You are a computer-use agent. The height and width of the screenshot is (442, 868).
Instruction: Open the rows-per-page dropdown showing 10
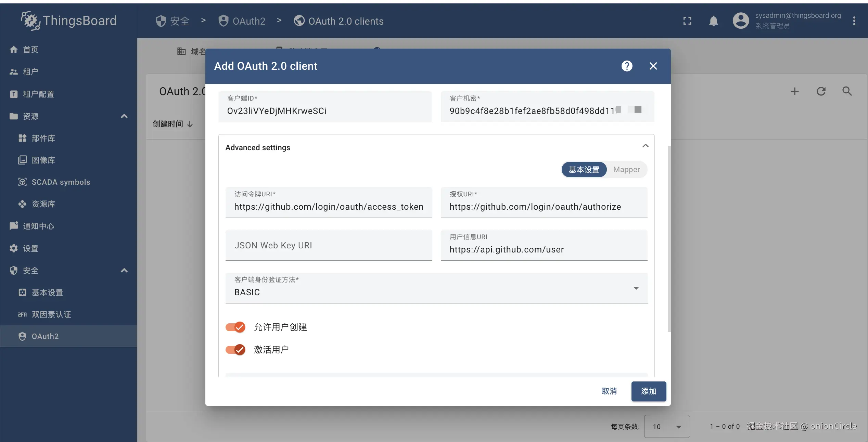tap(666, 426)
